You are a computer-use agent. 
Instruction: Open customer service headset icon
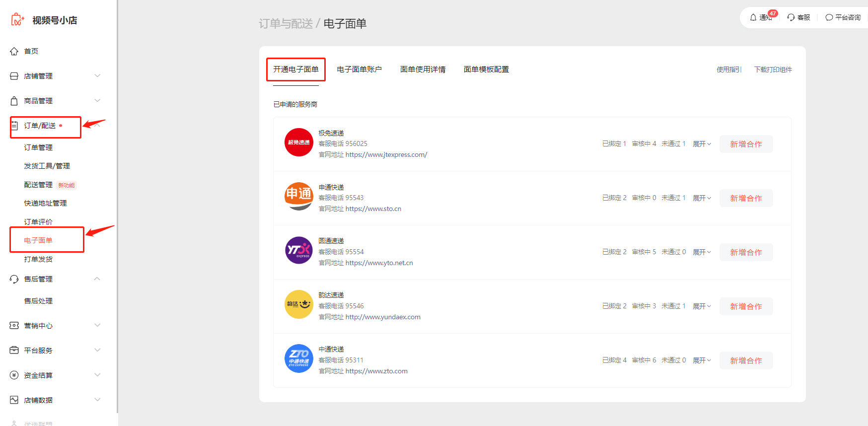point(791,17)
